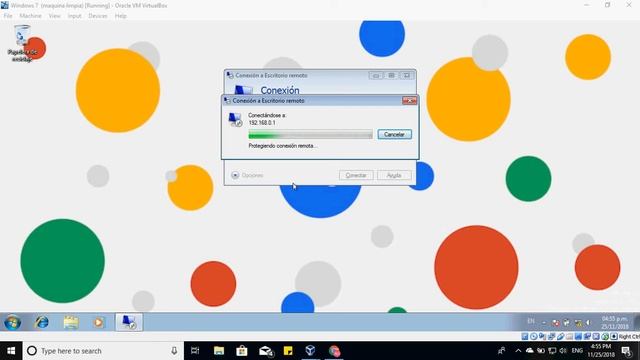Screen dimensions: 640x360
Task: Click host volume speaker icon
Action: tap(563, 351)
